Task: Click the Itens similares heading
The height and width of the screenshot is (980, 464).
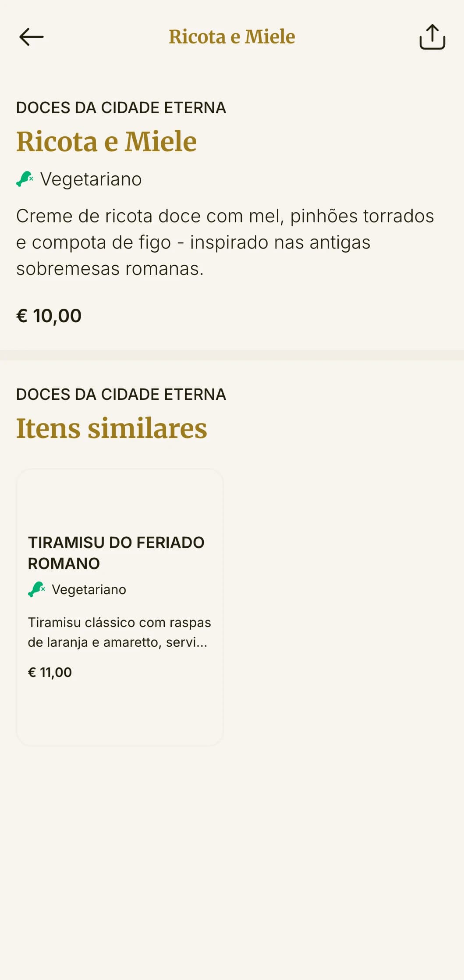Action: pyautogui.click(x=112, y=428)
